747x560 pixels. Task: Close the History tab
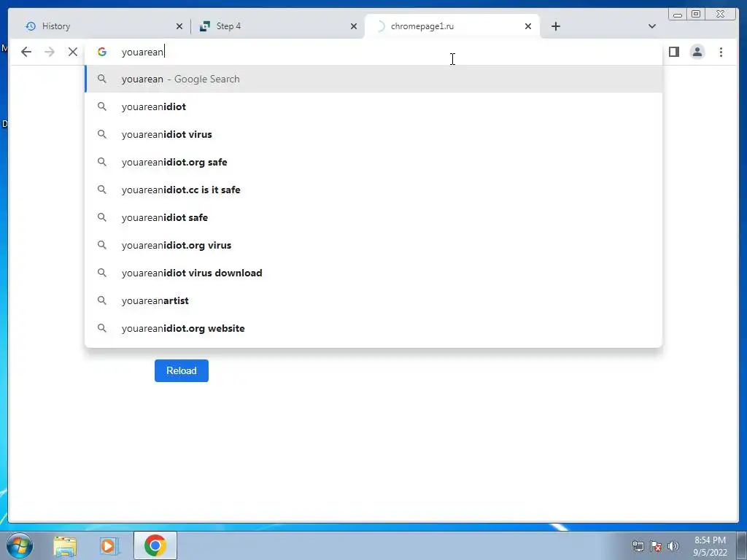coord(179,26)
